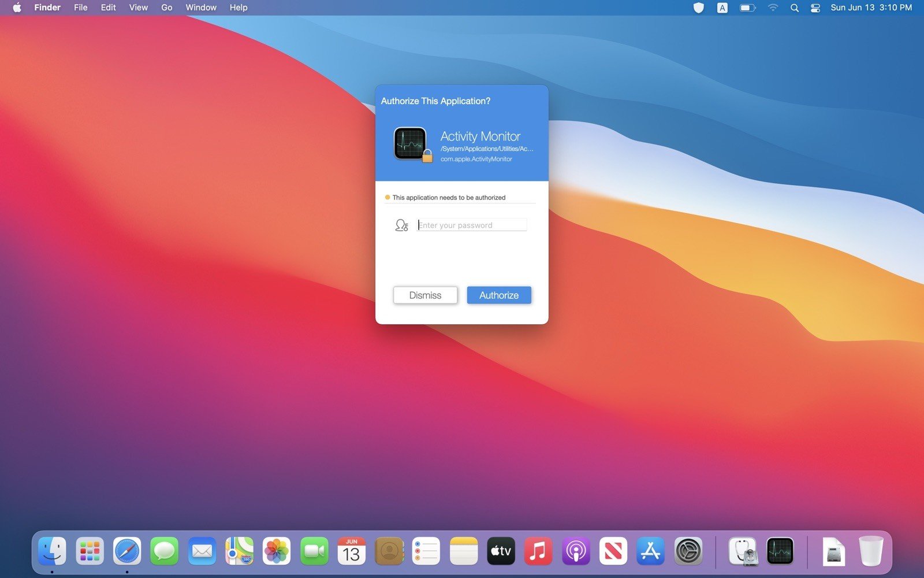Open the Go menu
Screen dimensions: 924x578
click(166, 8)
